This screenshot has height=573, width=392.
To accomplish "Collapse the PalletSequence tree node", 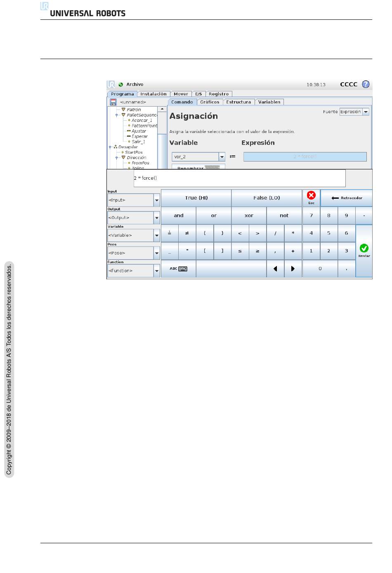I will pos(117,115).
